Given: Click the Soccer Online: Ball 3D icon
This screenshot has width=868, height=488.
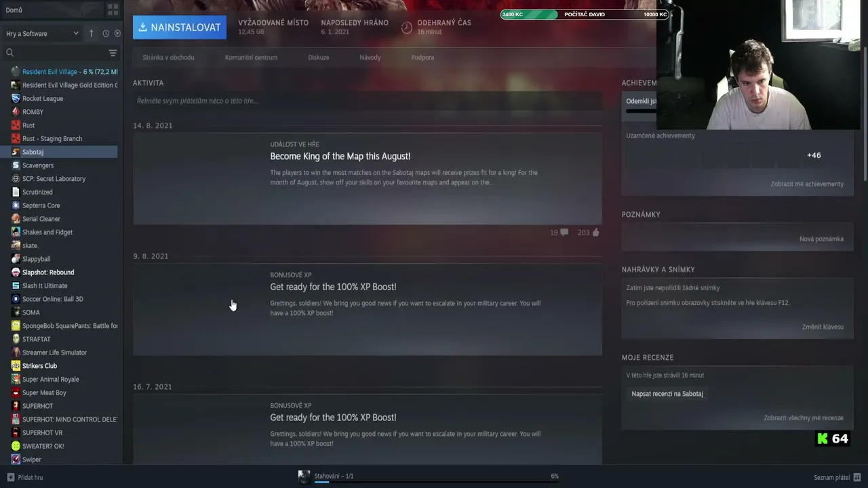Looking at the screenshot, I should [16, 299].
